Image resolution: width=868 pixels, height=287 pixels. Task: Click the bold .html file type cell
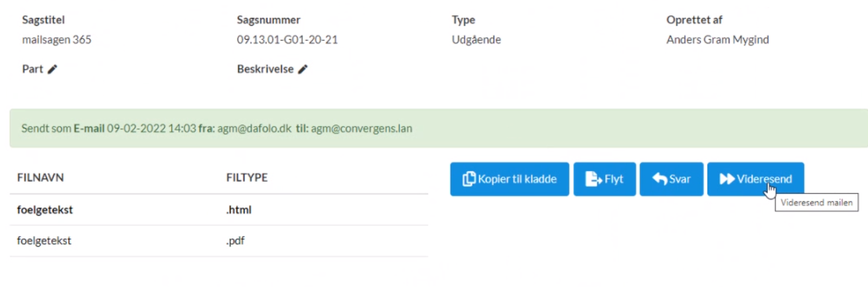(x=239, y=211)
